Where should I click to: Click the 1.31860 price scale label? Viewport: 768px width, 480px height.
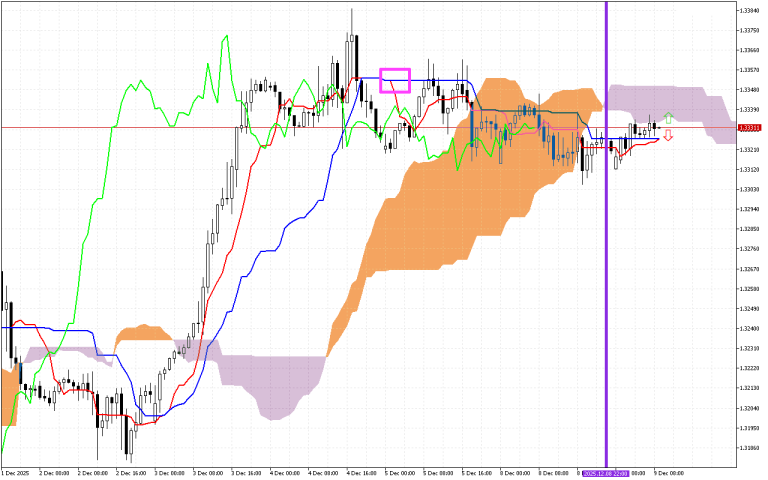[749, 448]
